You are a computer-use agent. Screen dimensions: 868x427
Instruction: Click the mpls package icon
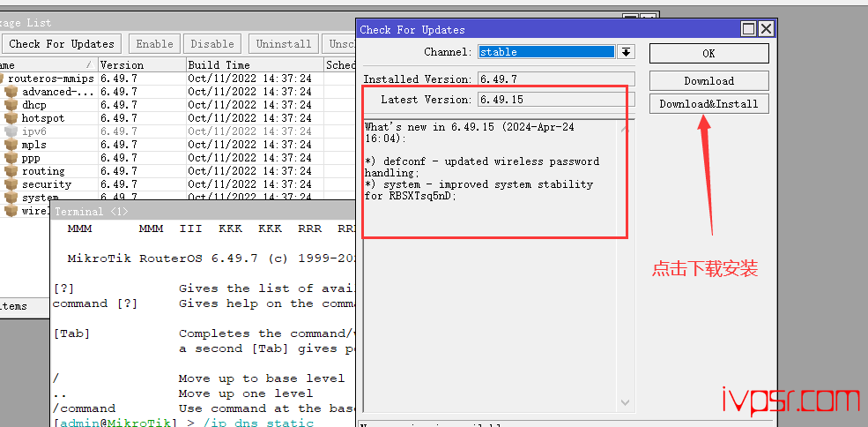[x=11, y=145]
